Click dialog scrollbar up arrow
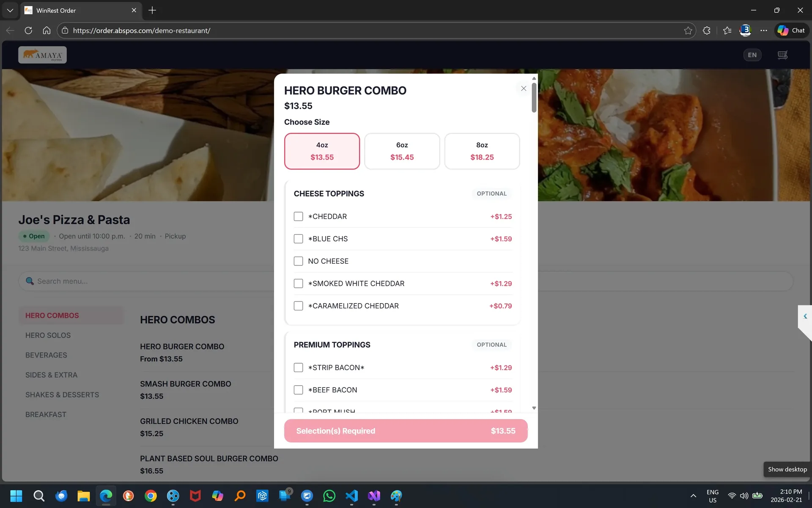This screenshot has width=812, height=508. (534, 78)
